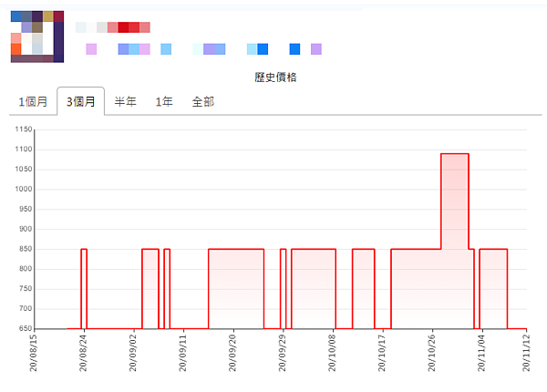The height and width of the screenshot is (392, 547).
Task: Select the 3個月 tab
Action: click(x=80, y=101)
